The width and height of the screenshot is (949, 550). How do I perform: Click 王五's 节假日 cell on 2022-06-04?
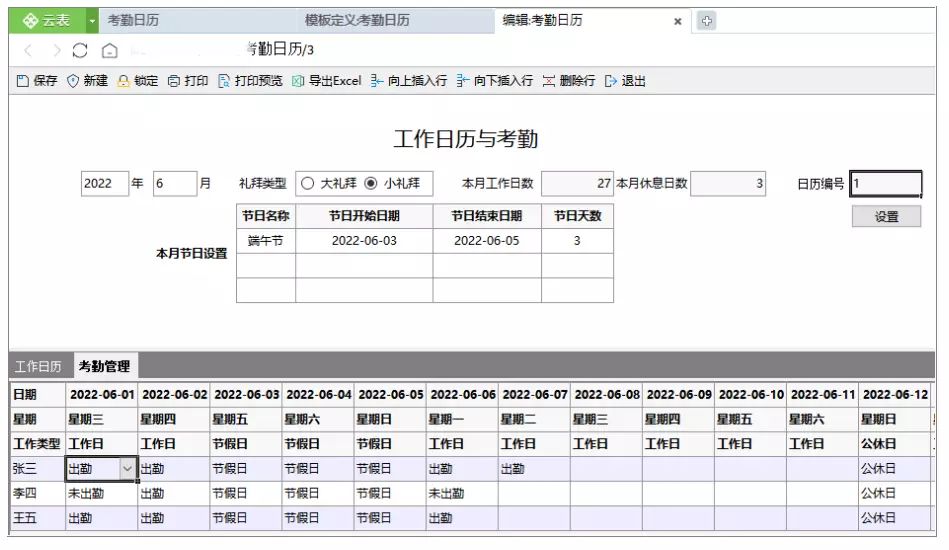(x=318, y=519)
